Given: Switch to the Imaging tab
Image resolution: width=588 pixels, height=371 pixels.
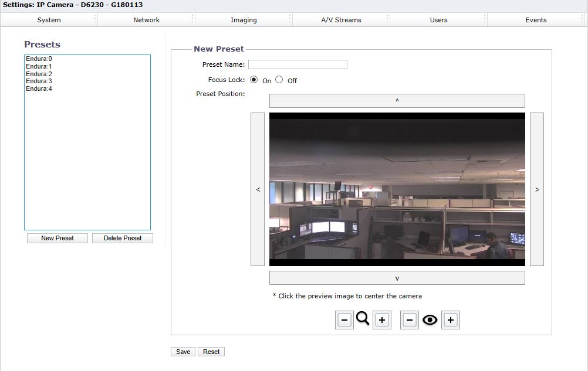Looking at the screenshot, I should coord(242,19).
